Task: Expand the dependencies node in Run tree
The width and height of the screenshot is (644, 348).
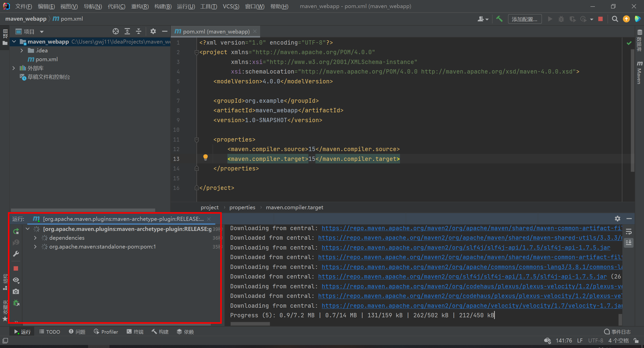Action: pos(35,238)
